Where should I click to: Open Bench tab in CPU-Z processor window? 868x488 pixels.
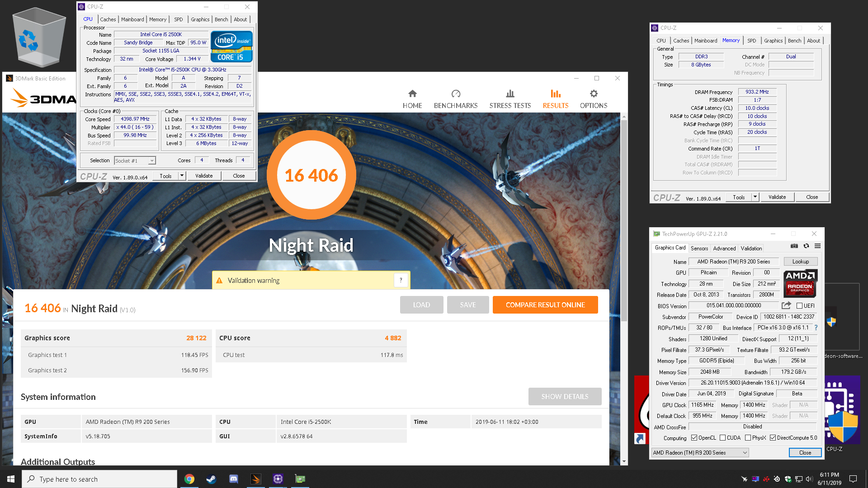coord(222,19)
